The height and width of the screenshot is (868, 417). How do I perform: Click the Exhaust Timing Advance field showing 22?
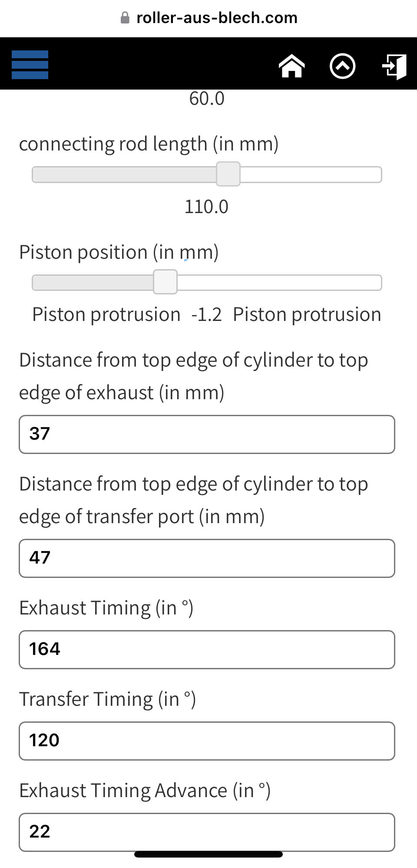pos(207,832)
